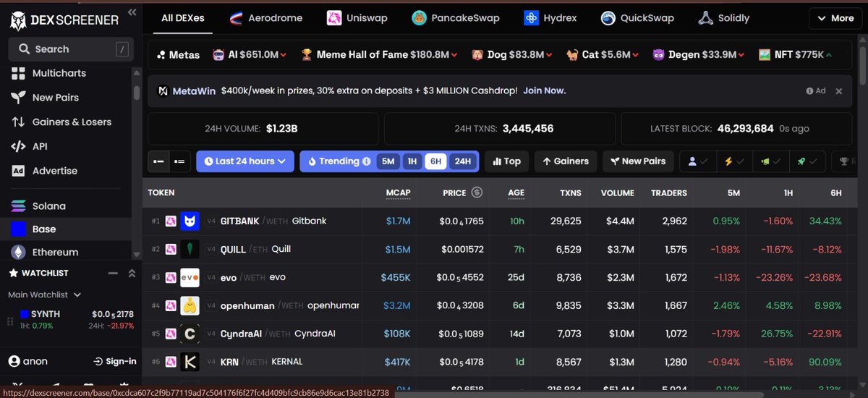
Task: Click the QuickSwap DEX icon
Action: click(608, 18)
